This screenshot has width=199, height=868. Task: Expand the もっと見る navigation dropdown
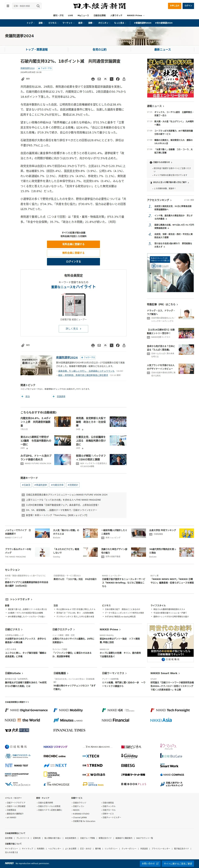[x=120, y=23]
